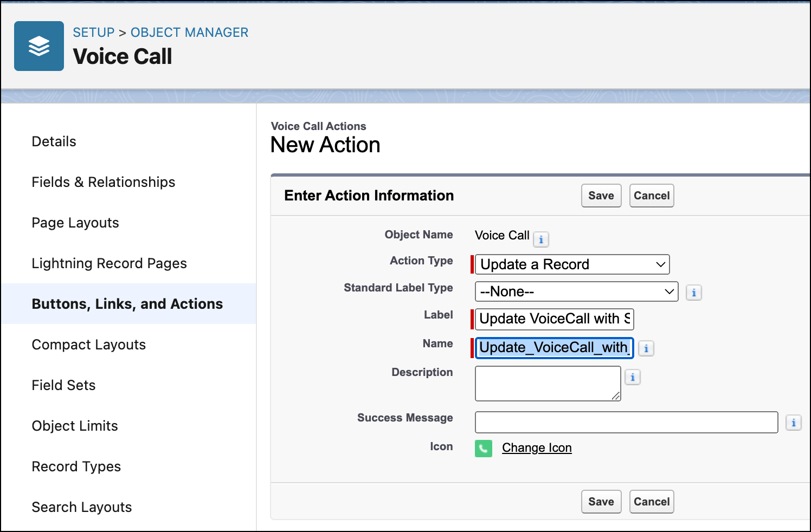Click the SETUP breadcrumb link
The image size is (811, 532).
94,33
